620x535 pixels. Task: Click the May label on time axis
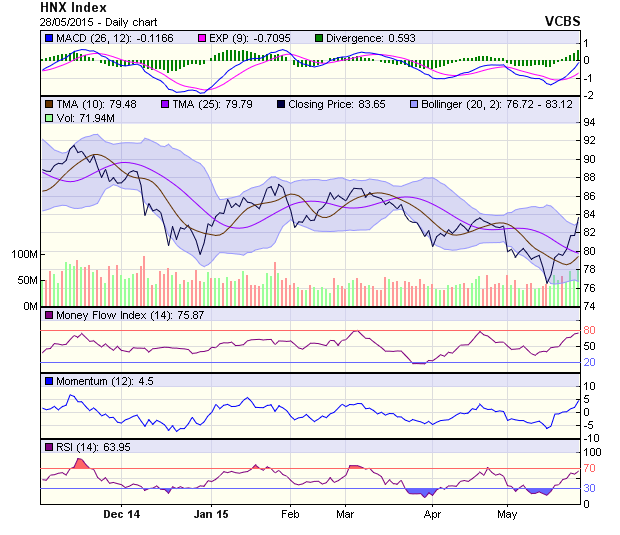(507, 514)
